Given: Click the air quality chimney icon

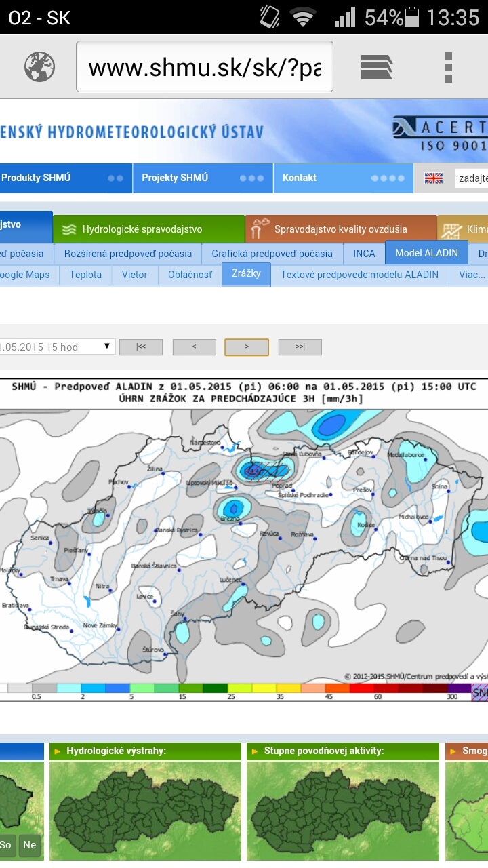Looking at the screenshot, I should (x=258, y=230).
